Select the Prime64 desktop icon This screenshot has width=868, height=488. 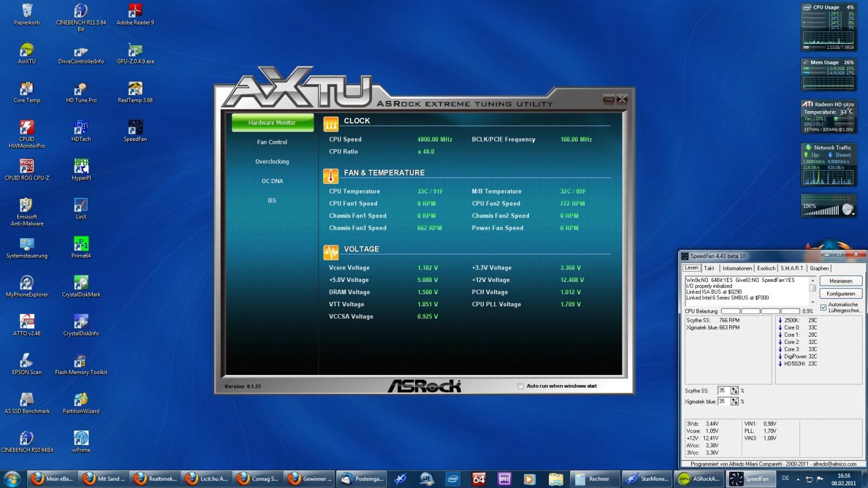click(x=81, y=248)
